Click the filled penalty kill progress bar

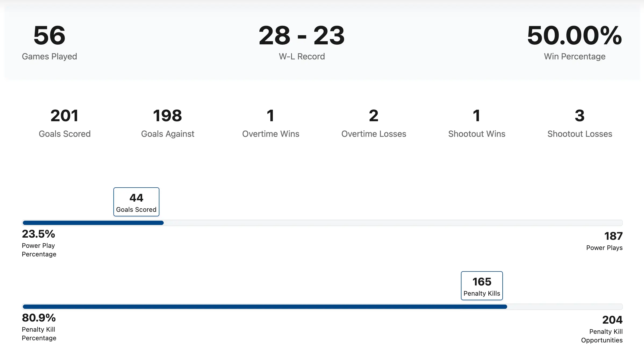click(265, 307)
